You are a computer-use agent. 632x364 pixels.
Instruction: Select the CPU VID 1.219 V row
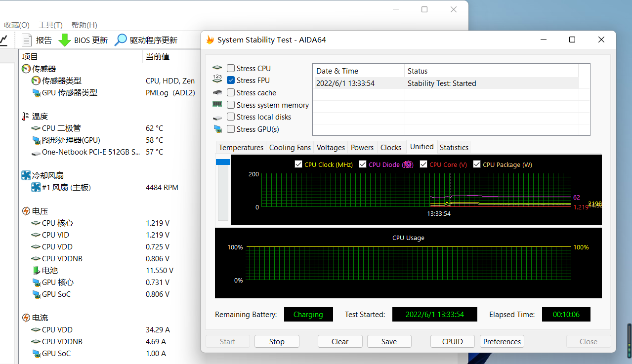tap(109, 235)
